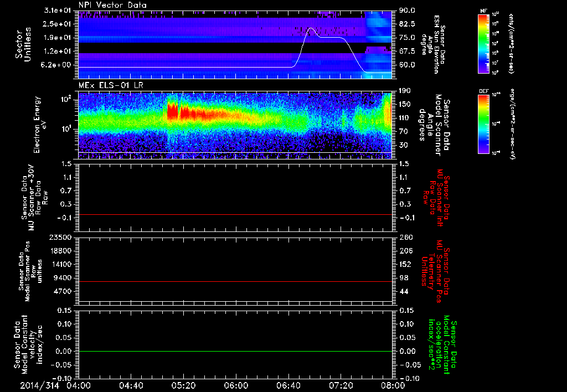Click the 'Sector Unitless' axis label
The width and height of the screenshot is (567, 392).
click(x=23, y=44)
